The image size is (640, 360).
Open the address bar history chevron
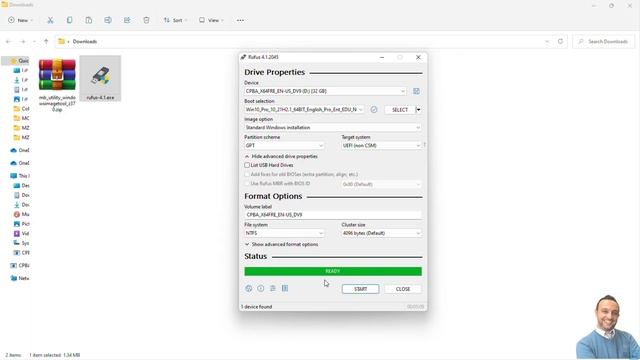coord(547,41)
